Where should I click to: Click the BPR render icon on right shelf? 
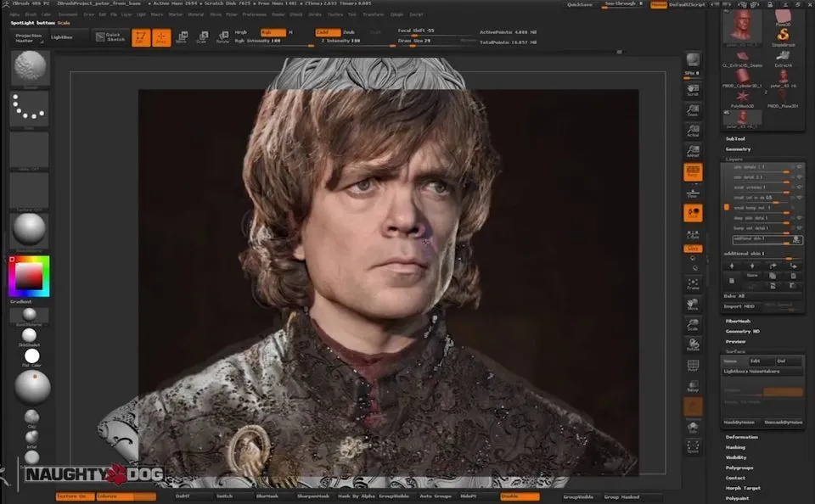click(693, 59)
